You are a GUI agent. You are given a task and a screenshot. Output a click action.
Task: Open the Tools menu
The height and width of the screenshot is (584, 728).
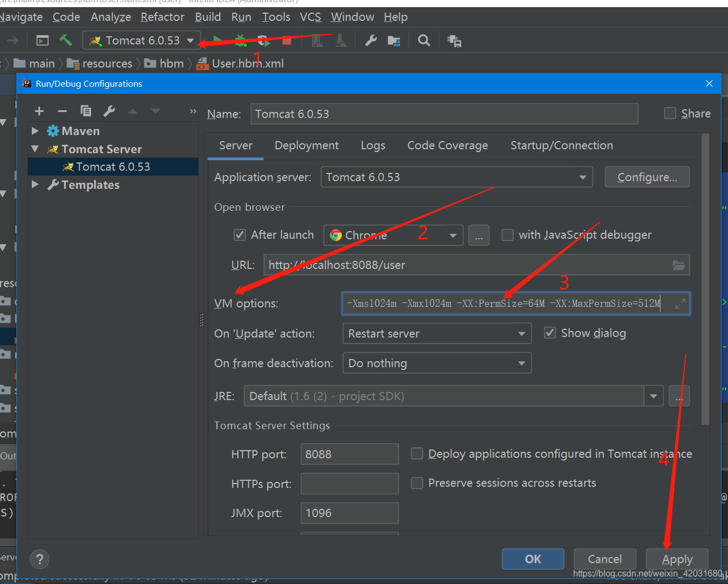pyautogui.click(x=276, y=17)
